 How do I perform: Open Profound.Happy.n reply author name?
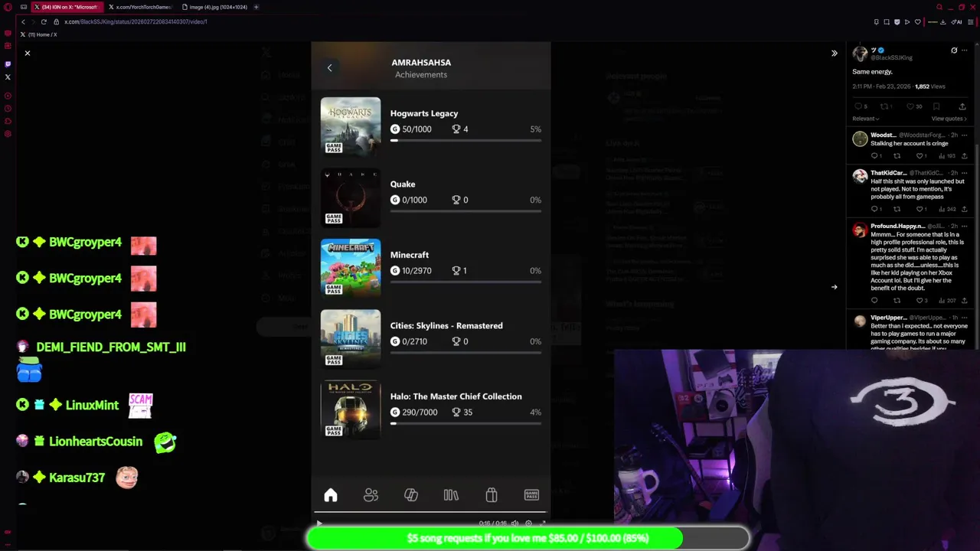point(897,227)
